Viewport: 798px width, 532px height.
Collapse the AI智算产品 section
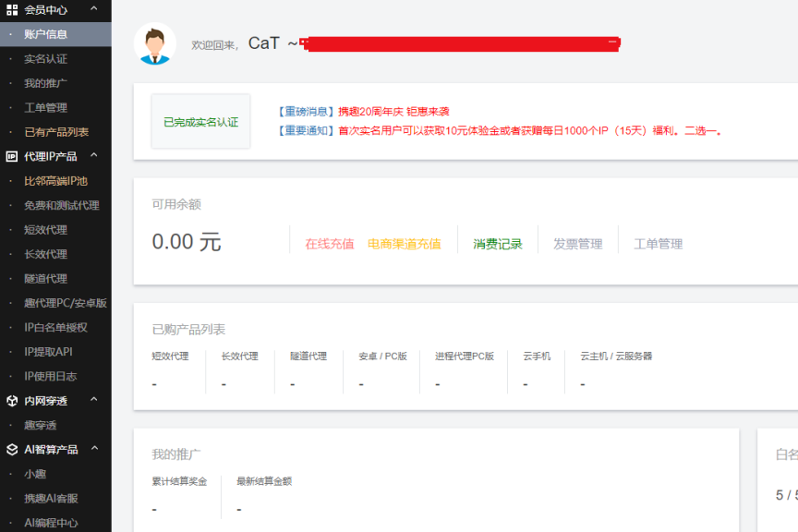pyautogui.click(x=95, y=449)
